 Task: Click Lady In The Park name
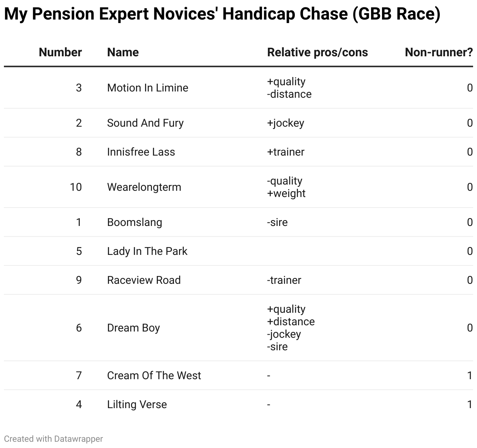tap(147, 251)
